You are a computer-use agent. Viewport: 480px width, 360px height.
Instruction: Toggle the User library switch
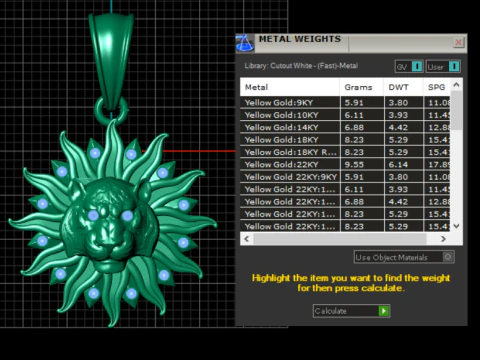click(443, 67)
